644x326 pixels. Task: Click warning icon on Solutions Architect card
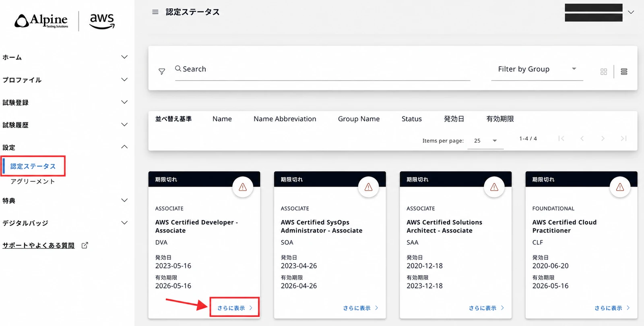(494, 187)
